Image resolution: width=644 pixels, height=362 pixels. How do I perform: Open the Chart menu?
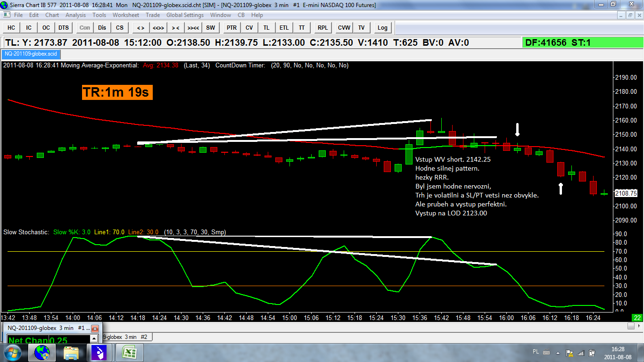click(52, 15)
